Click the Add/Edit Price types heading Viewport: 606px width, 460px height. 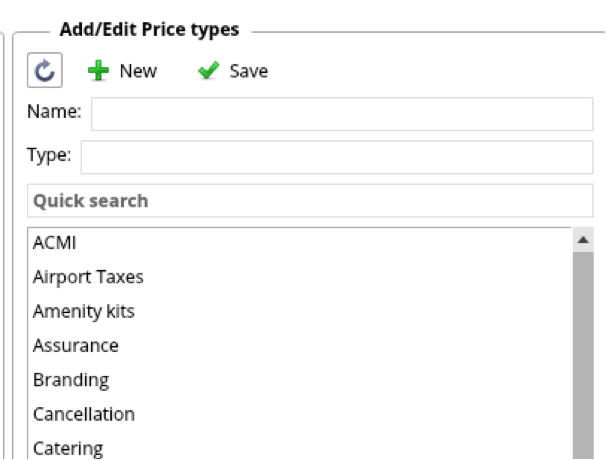(x=149, y=30)
